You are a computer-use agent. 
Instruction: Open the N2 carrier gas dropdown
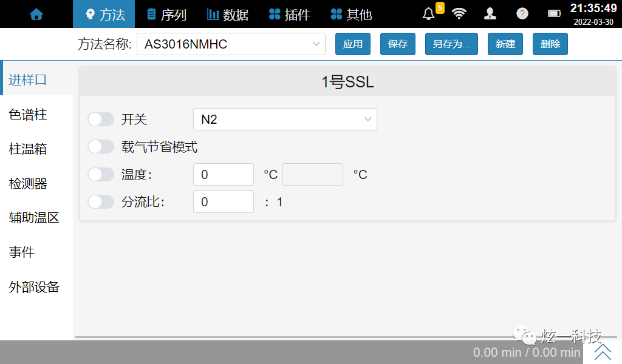point(285,120)
